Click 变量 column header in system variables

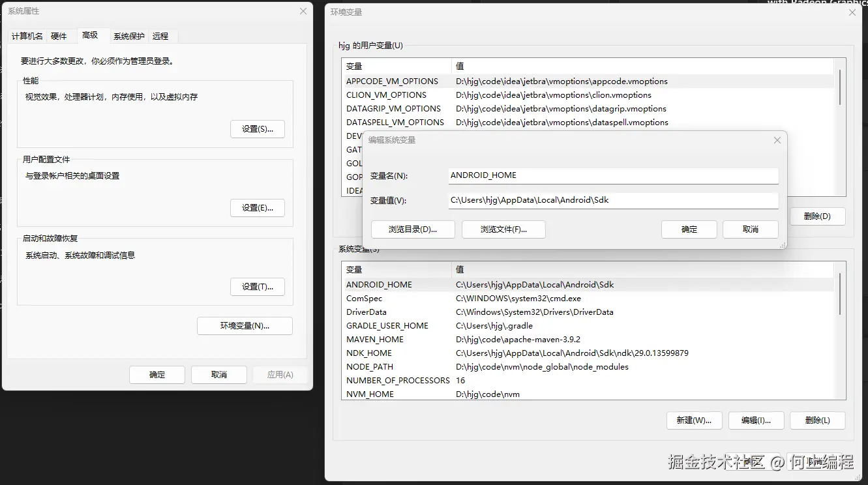coord(397,270)
